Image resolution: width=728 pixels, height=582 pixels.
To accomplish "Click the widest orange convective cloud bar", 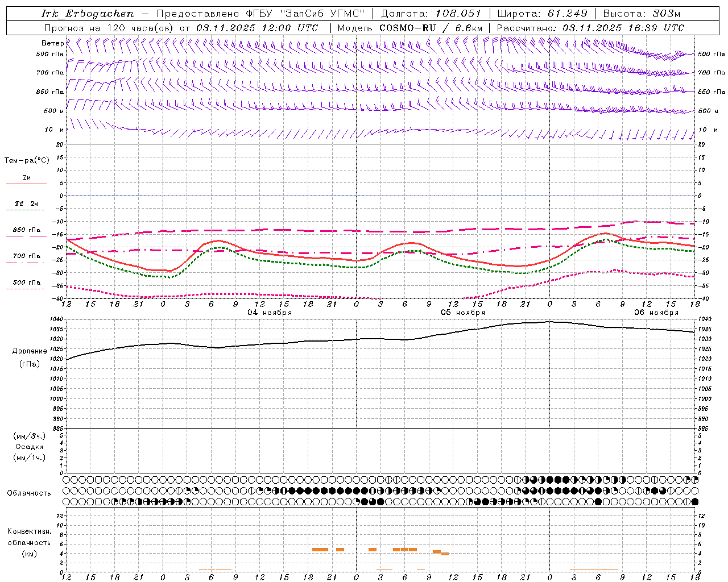I will (320, 550).
